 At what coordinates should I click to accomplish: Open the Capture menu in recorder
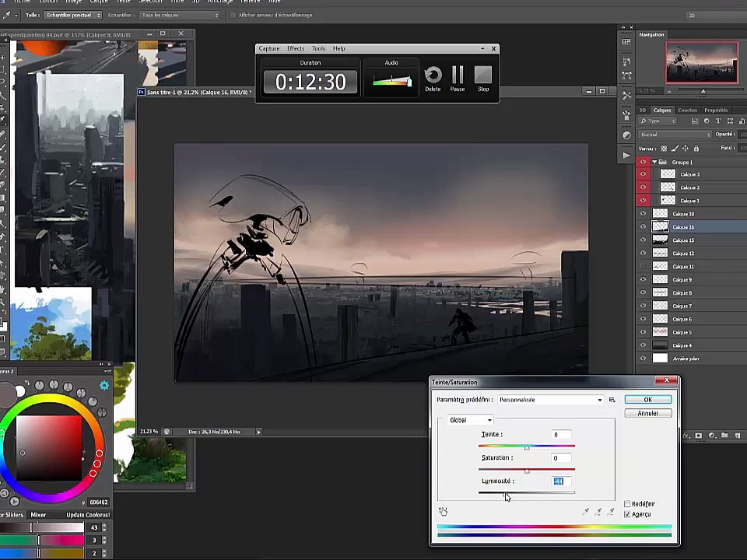click(x=269, y=48)
